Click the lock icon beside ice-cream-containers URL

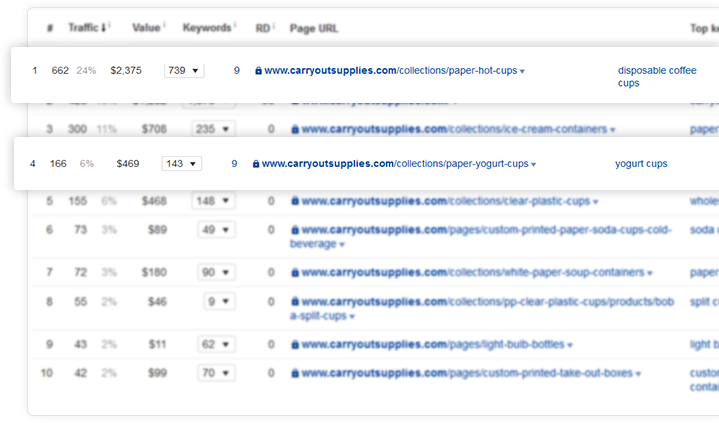coord(295,129)
